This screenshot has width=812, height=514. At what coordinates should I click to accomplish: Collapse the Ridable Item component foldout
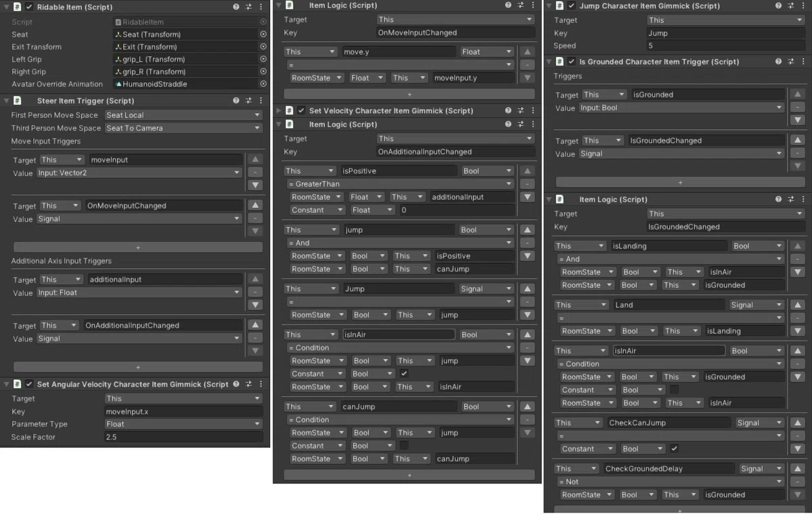point(6,7)
